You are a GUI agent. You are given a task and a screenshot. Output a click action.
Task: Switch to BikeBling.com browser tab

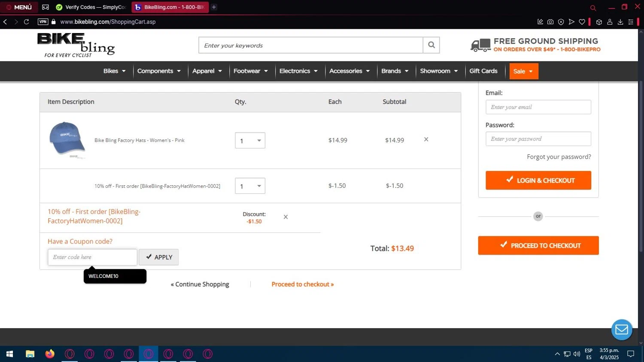click(170, 7)
